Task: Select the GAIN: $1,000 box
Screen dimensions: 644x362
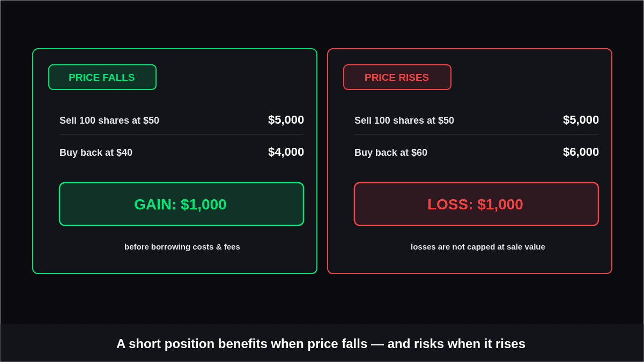Action: (x=181, y=204)
